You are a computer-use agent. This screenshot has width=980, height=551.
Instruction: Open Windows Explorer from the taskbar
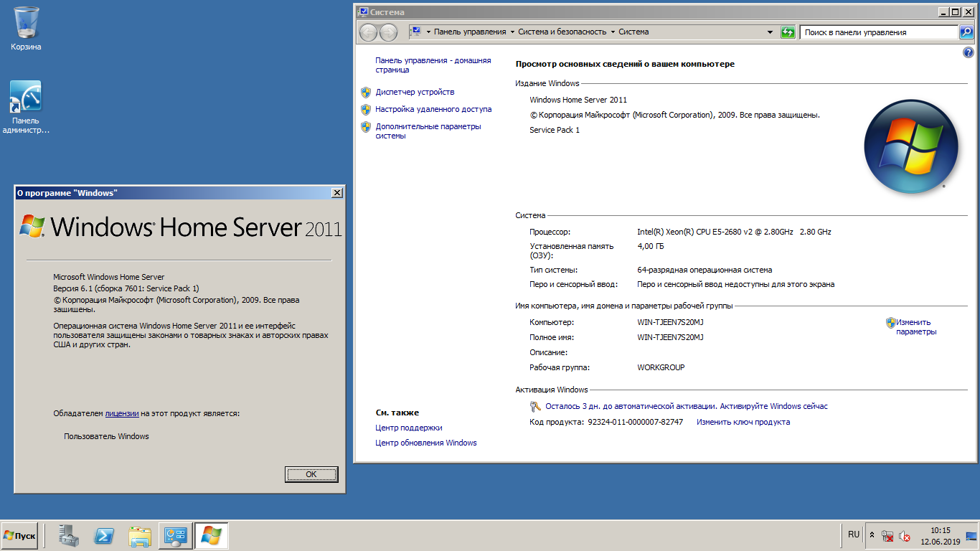click(140, 536)
